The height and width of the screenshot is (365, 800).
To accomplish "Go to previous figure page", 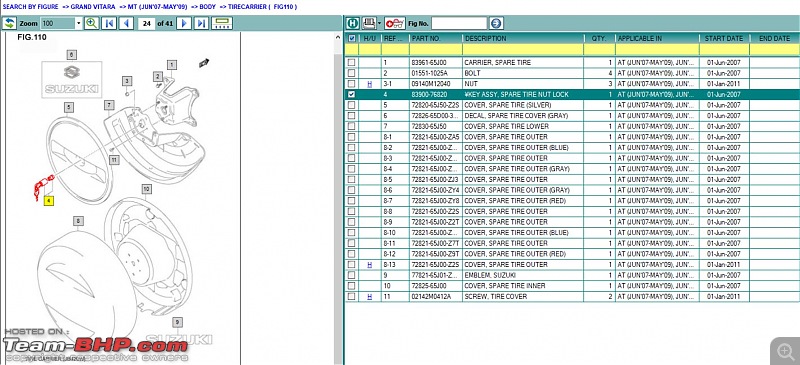I will tap(126, 23).
